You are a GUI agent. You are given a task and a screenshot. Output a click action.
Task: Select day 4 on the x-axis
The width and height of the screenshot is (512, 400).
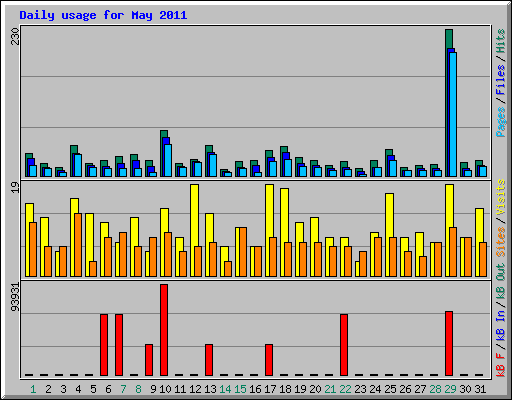pyautogui.click(x=78, y=389)
